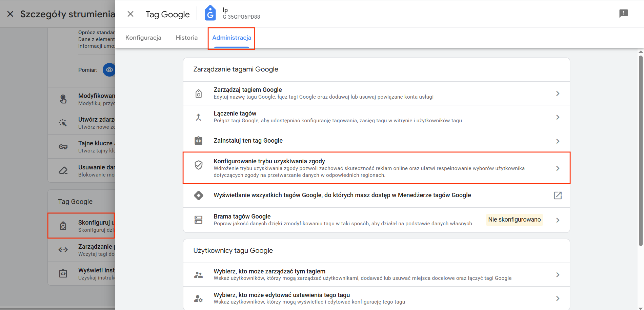Expand the Łączenie tagów chevron
The image size is (644, 310).
coord(558,117)
